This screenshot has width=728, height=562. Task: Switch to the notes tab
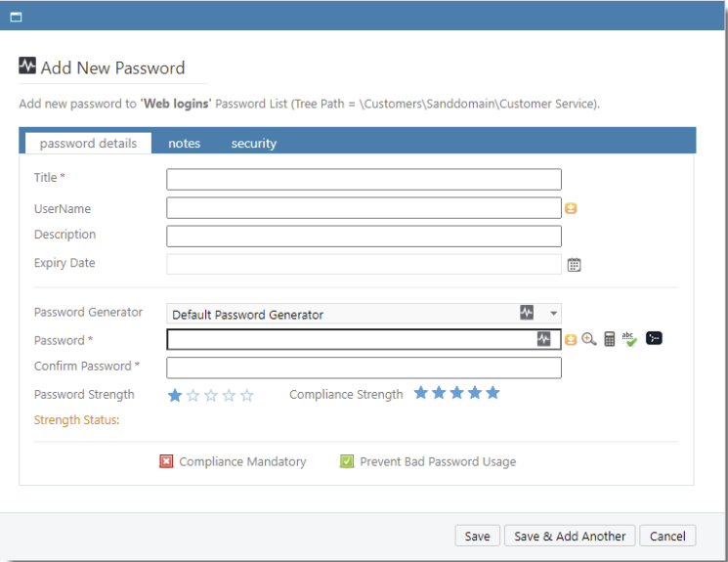(x=185, y=143)
